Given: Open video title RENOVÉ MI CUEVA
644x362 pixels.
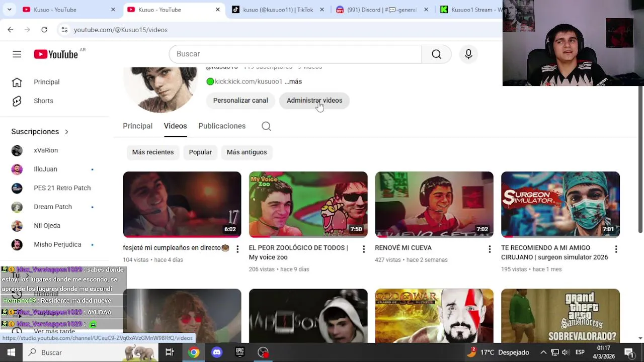Looking at the screenshot, I should 403,248.
